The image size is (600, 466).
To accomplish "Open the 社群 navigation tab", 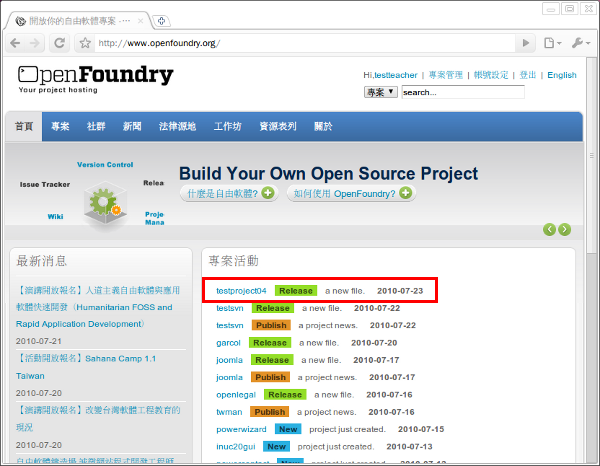I will (x=96, y=127).
